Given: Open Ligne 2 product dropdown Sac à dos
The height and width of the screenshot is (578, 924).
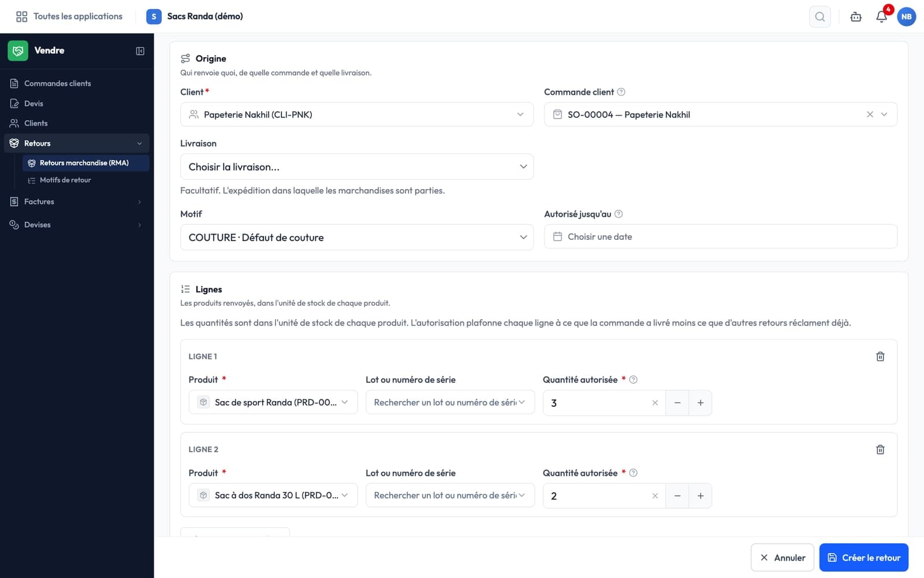Looking at the screenshot, I should tap(273, 495).
